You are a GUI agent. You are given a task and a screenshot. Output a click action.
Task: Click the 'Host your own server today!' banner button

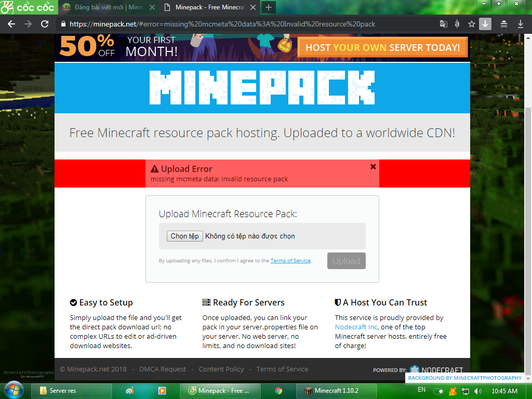pyautogui.click(x=383, y=47)
